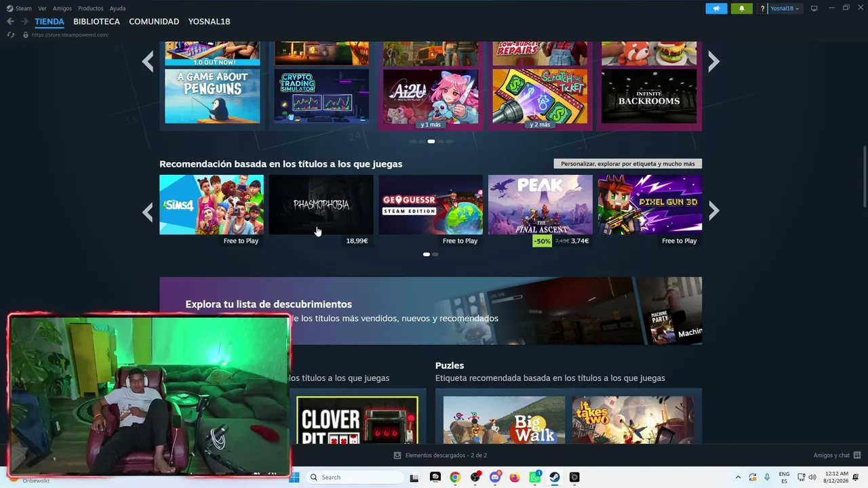
Task: Click Elementos descargados - 2 de 2 status
Action: click(446, 455)
